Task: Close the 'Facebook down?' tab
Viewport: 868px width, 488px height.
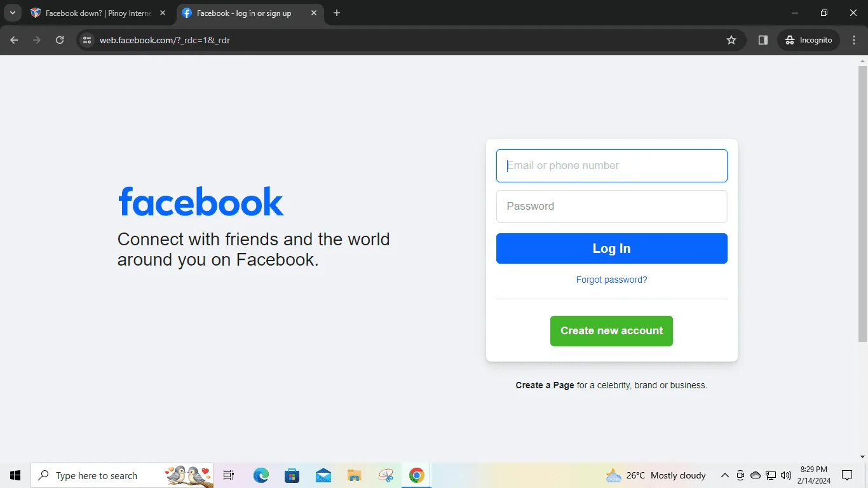Action: [163, 13]
